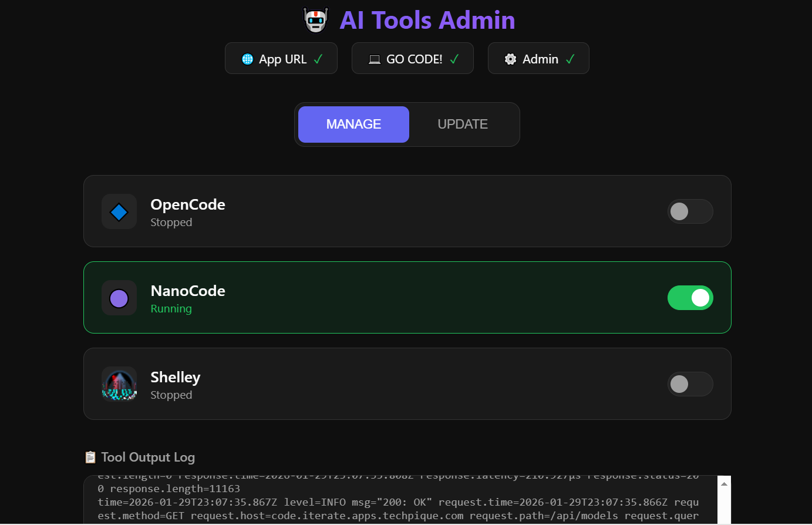Expand the OpenCode tool row

point(407,211)
